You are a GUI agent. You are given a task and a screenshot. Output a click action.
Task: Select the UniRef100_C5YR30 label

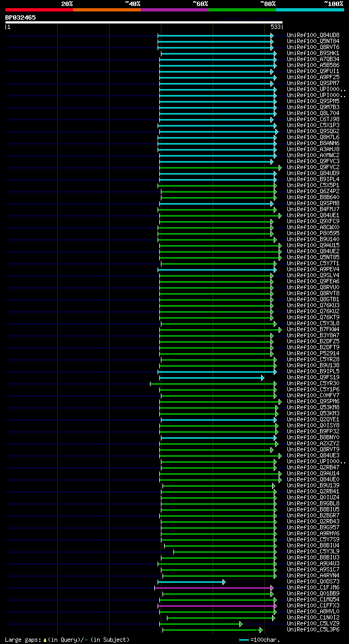coord(313,383)
